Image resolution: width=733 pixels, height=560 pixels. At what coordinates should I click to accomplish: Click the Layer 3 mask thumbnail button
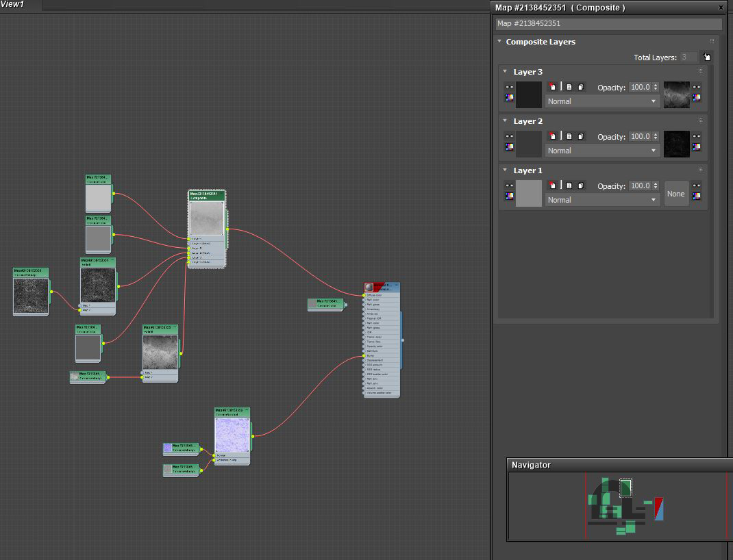pos(677,94)
